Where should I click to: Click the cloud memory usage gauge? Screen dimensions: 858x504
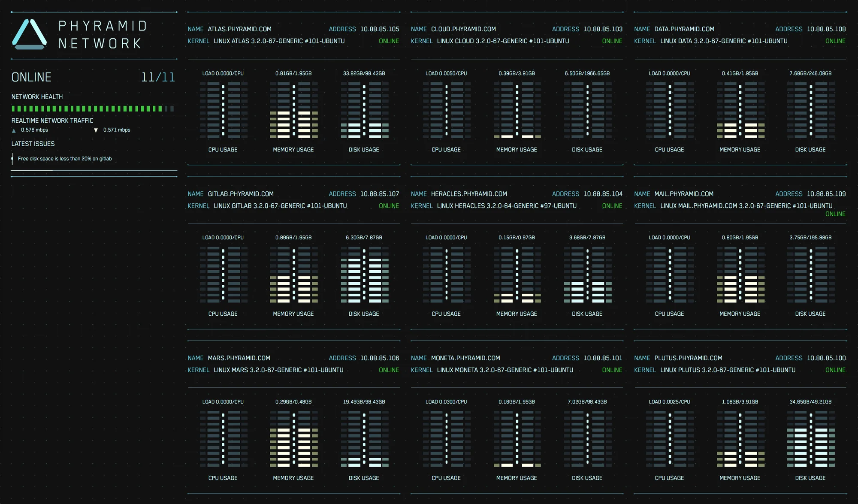(x=517, y=110)
